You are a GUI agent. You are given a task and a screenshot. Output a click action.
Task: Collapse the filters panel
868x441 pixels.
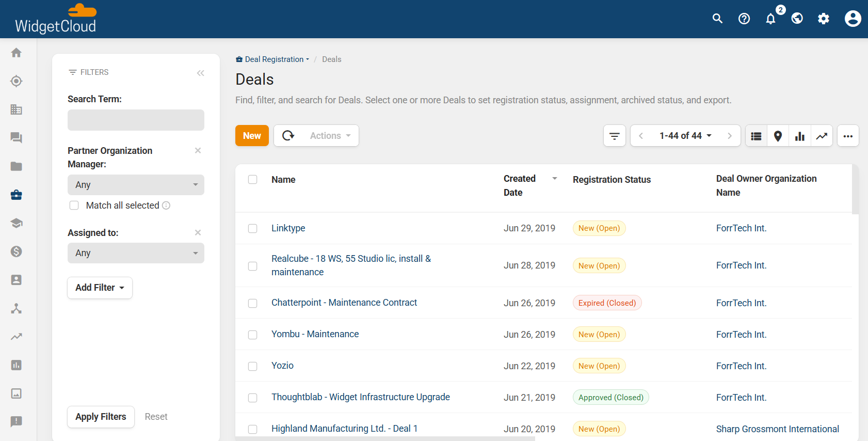tap(201, 73)
